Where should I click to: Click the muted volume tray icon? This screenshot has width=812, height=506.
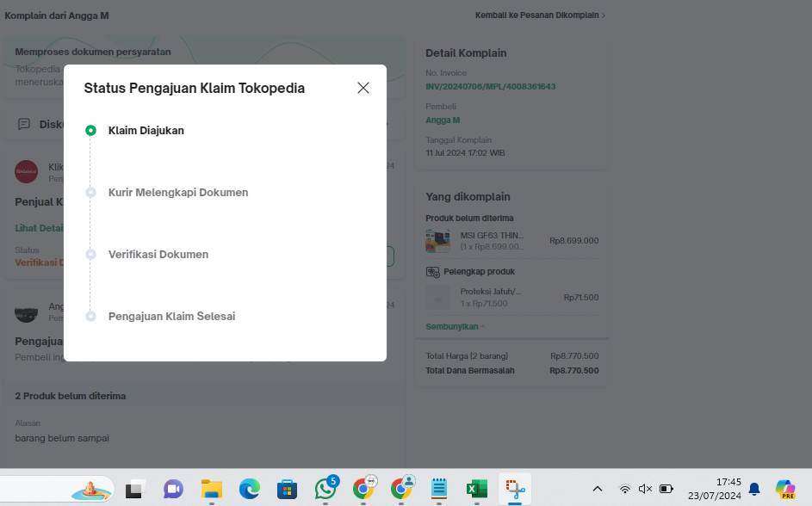[x=645, y=489]
